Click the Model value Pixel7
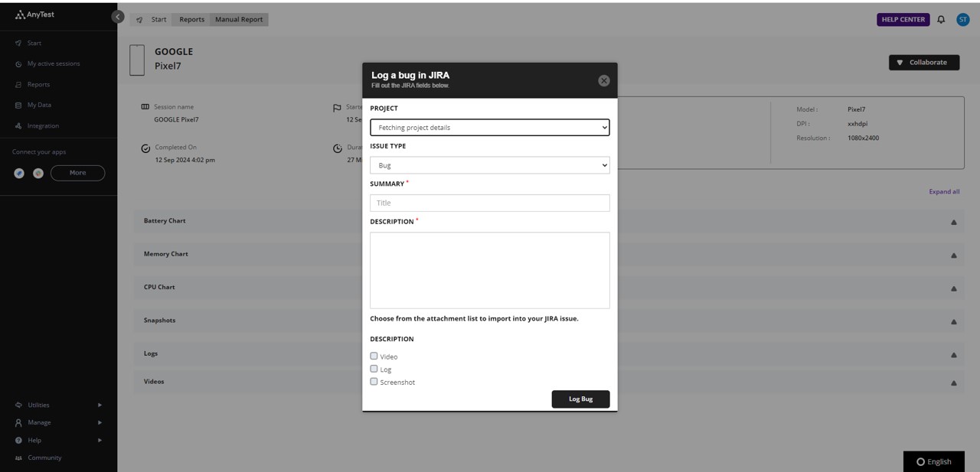This screenshot has height=472, width=980. (856, 109)
